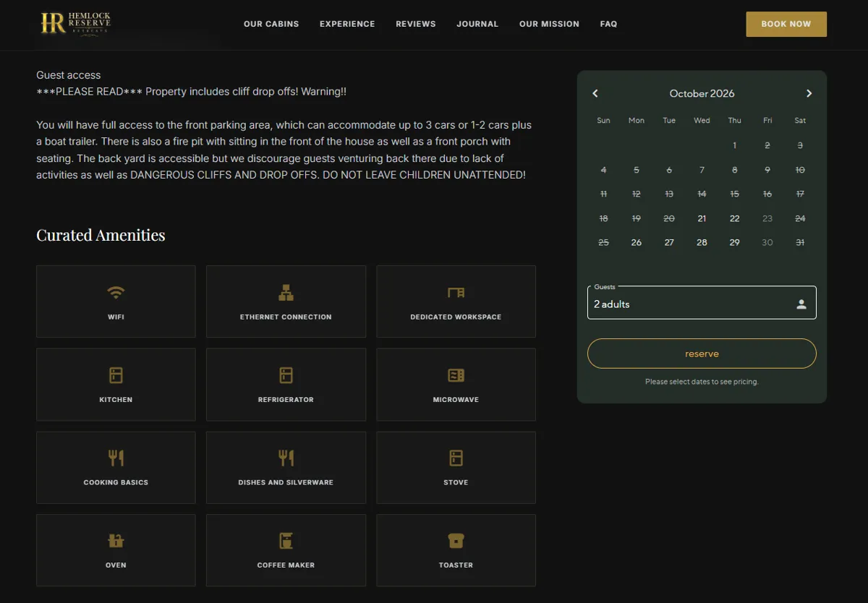This screenshot has width=868, height=603.
Task: Open Our Mission in navigation
Action: pos(549,24)
